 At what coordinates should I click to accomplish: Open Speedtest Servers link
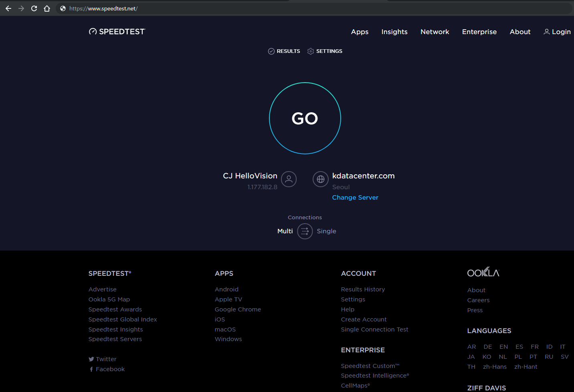coord(115,339)
